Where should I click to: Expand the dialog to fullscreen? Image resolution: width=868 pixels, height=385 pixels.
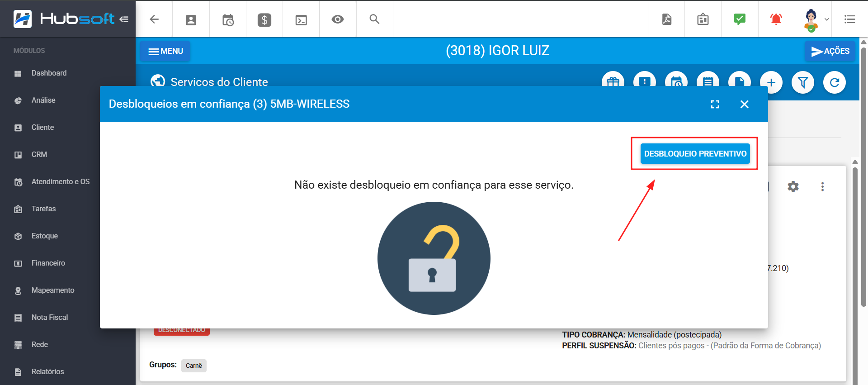[x=715, y=105]
